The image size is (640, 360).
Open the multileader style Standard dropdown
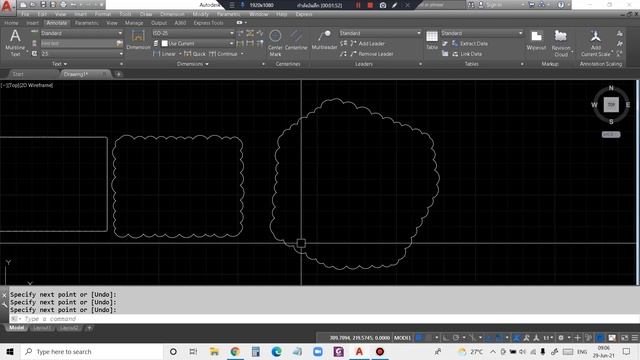(x=380, y=33)
